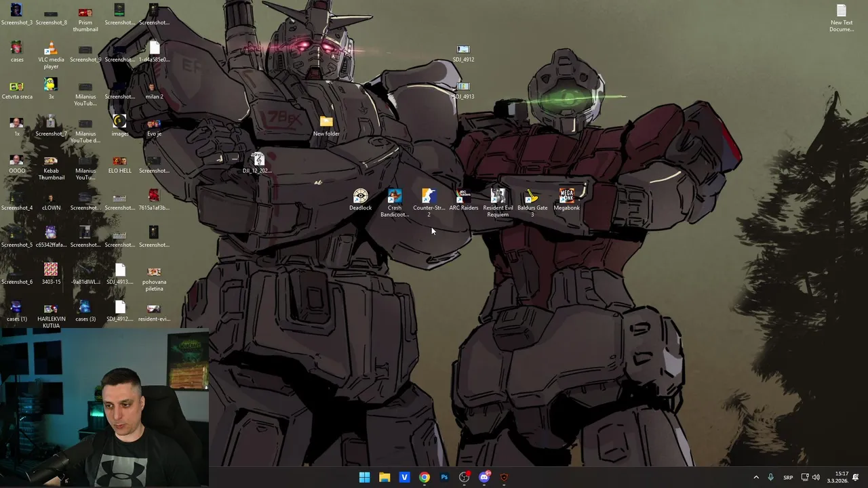Screen dimensions: 868x488
Task: Select the 1x image file
Action: (16, 126)
